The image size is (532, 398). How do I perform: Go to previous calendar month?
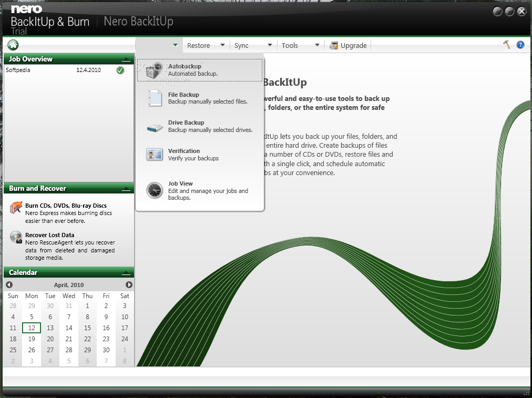coord(9,284)
